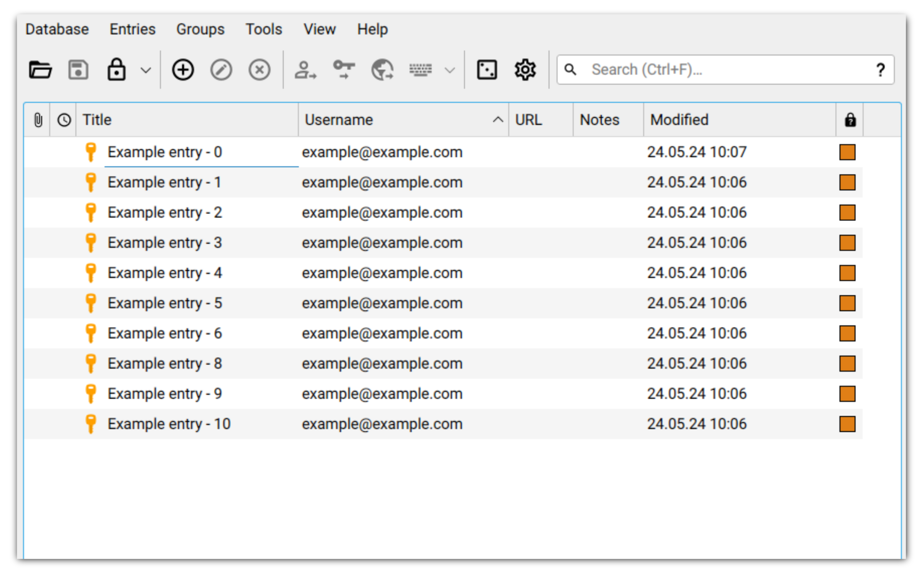Viewport: 924px width, 577px height.
Task: Perform Auto-Type for the entry
Action: click(x=421, y=70)
